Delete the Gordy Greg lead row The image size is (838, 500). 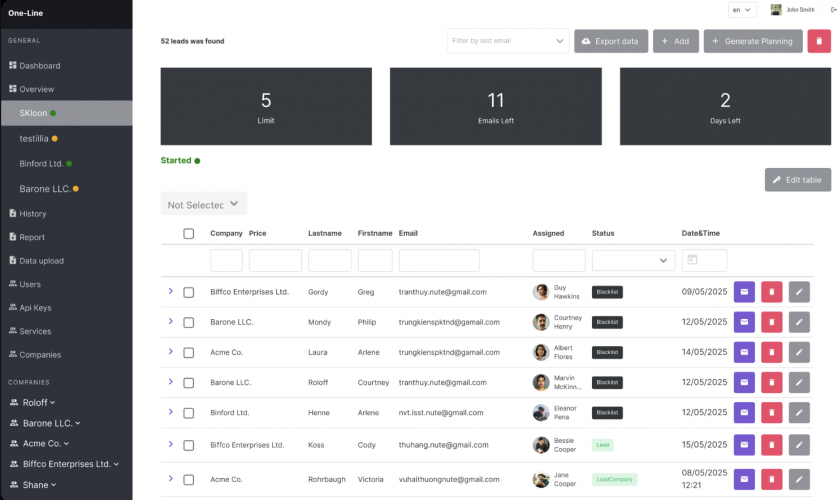(x=772, y=292)
